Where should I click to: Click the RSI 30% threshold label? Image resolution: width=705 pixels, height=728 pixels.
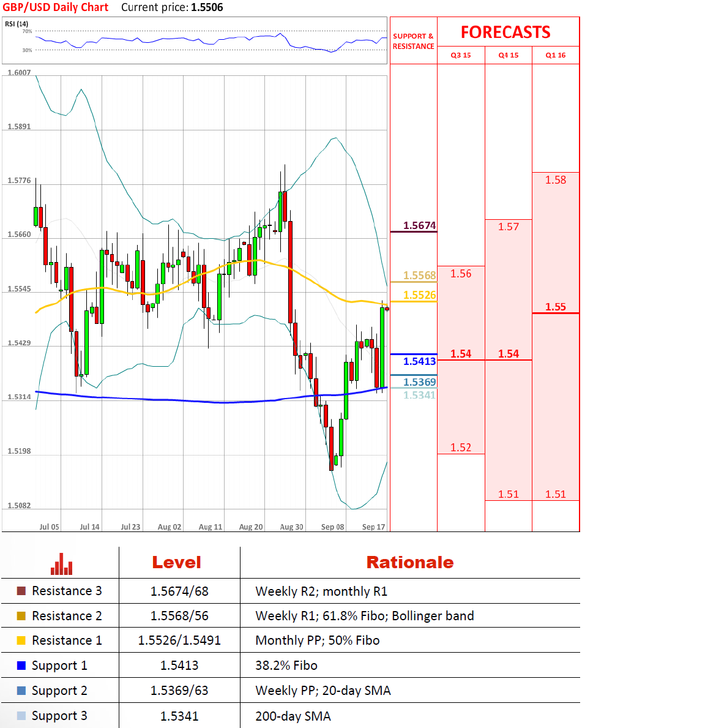tap(28, 50)
